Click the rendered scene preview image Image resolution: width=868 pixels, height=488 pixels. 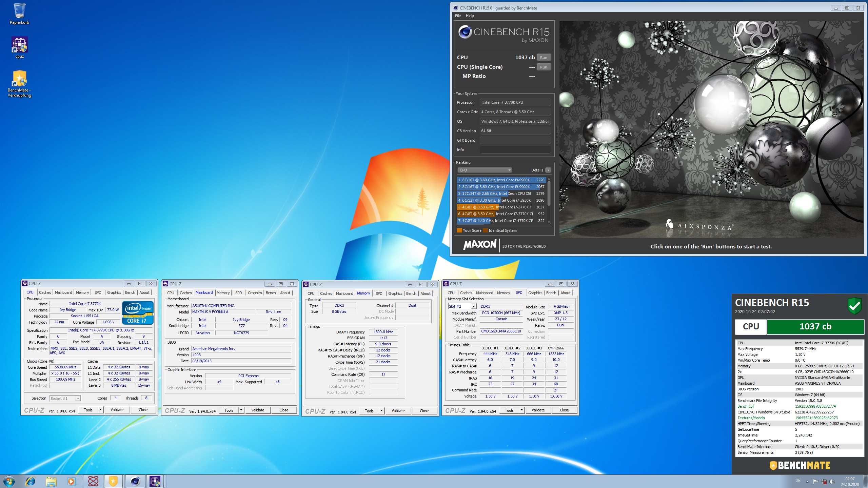tap(711, 129)
